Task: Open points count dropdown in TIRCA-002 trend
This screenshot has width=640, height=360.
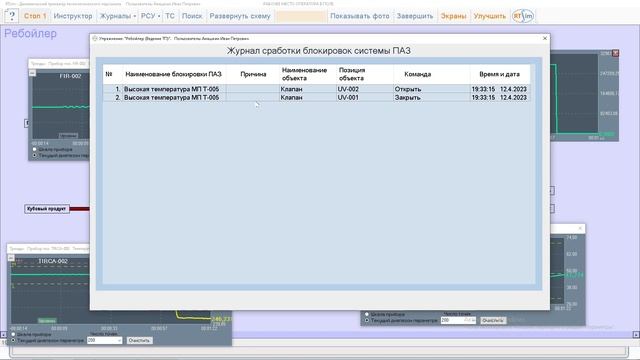Action: tap(119, 340)
